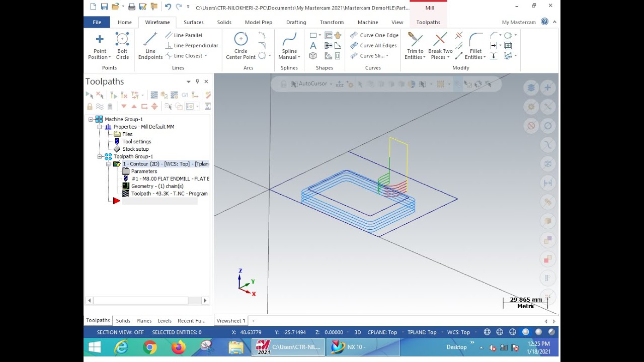Toggle the AutoCursor selection lock icon
The height and width of the screenshot is (362, 644).
pyautogui.click(x=284, y=84)
